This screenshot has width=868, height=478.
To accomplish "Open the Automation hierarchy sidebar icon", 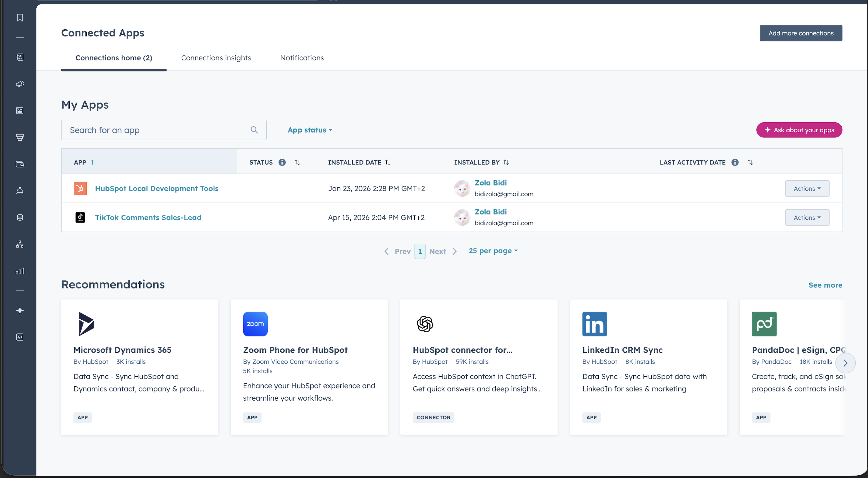I will point(20,244).
